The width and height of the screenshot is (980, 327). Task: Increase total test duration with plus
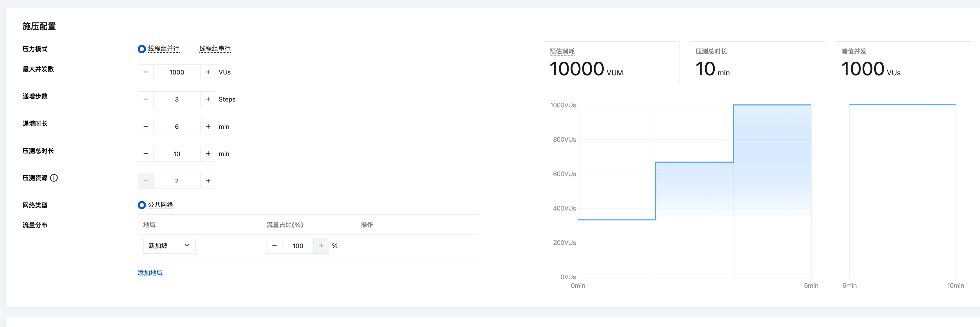[208, 154]
